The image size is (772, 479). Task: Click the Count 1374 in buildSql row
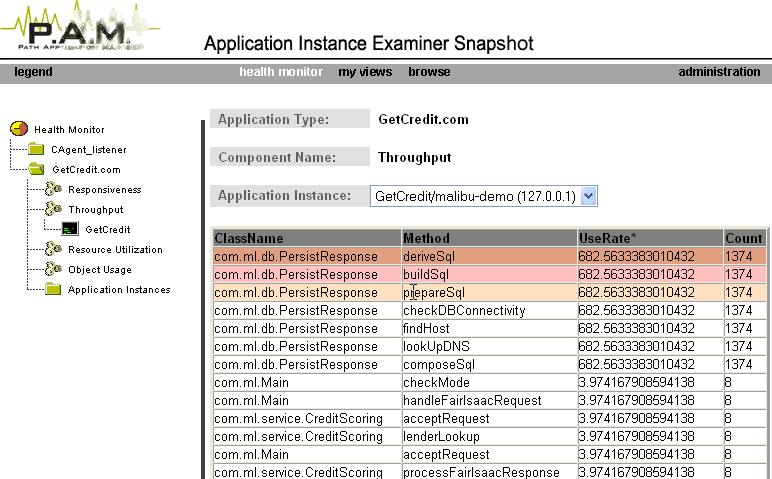coord(745,274)
